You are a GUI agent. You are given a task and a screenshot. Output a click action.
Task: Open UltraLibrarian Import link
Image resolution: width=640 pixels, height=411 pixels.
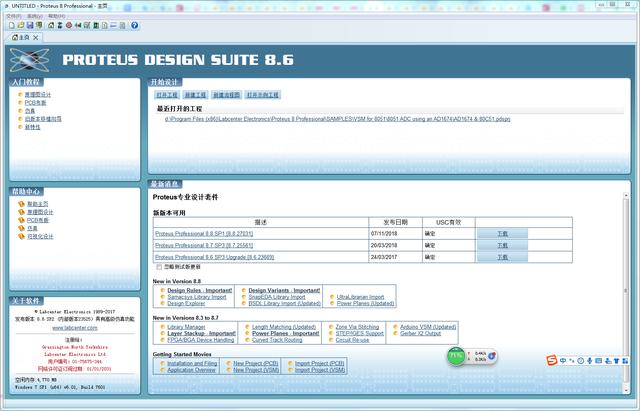360,297
